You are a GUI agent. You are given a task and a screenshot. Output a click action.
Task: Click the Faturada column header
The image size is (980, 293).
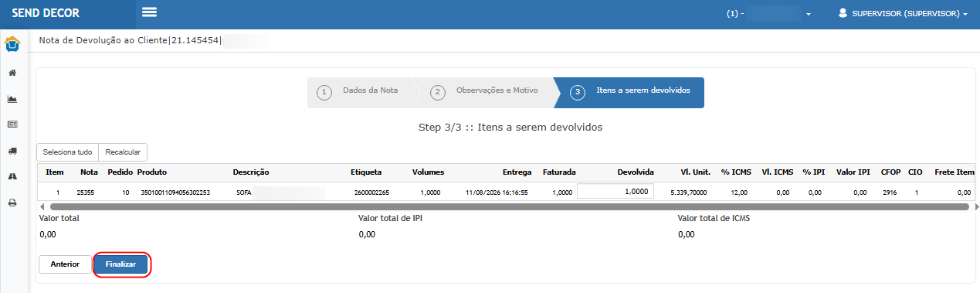point(560,172)
